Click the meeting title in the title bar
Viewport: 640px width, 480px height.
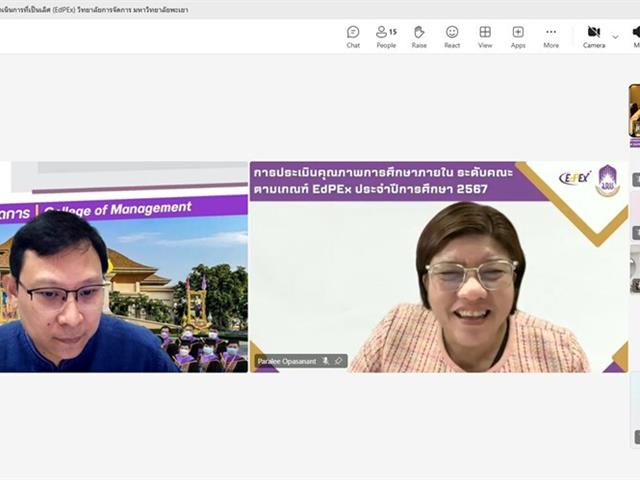tap(94, 9)
